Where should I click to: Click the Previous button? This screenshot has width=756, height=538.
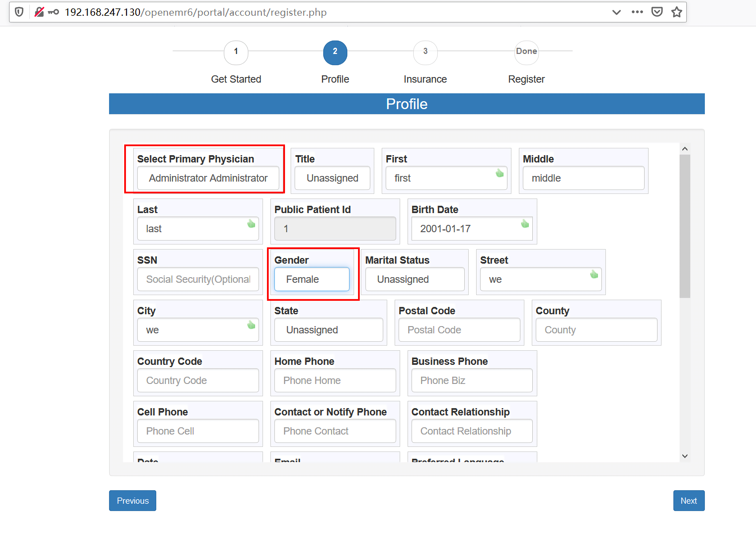132,501
